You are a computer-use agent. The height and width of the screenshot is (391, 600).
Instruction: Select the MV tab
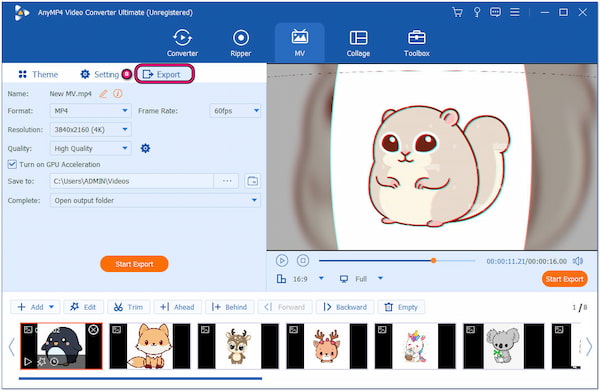(300, 43)
